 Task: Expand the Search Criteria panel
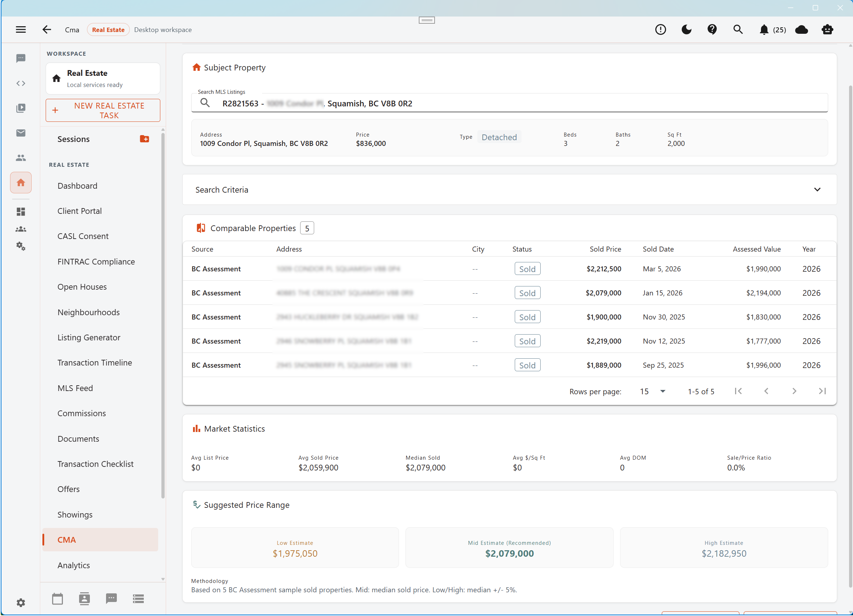pos(510,190)
